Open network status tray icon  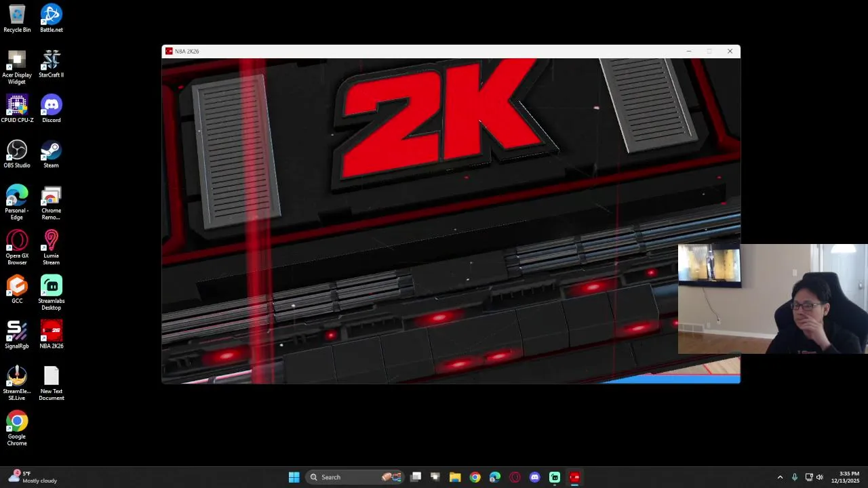pyautogui.click(x=809, y=477)
